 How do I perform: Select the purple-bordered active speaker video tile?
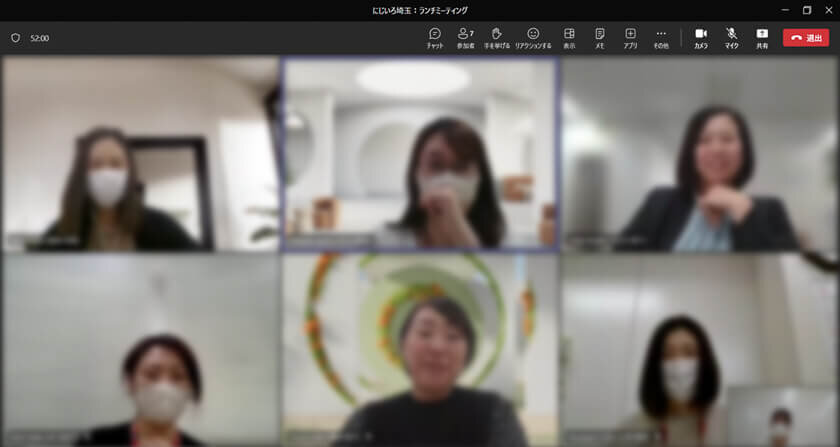click(419, 153)
